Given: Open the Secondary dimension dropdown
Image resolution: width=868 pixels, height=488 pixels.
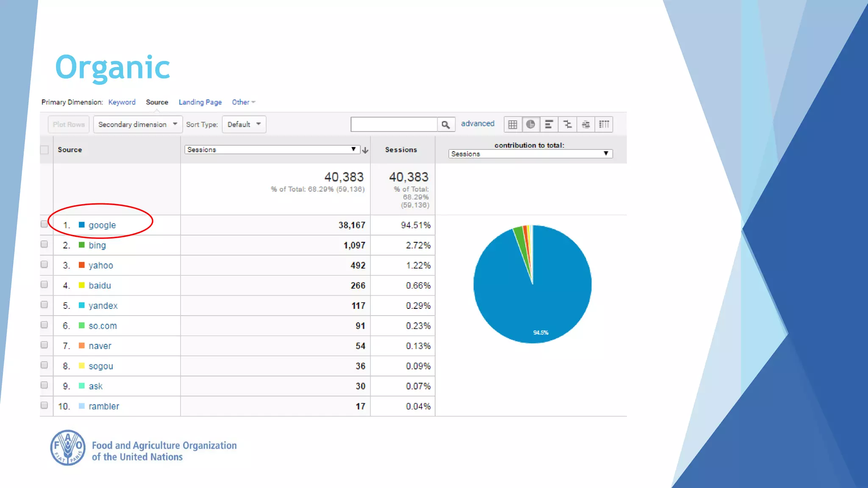Looking at the screenshot, I should [138, 125].
